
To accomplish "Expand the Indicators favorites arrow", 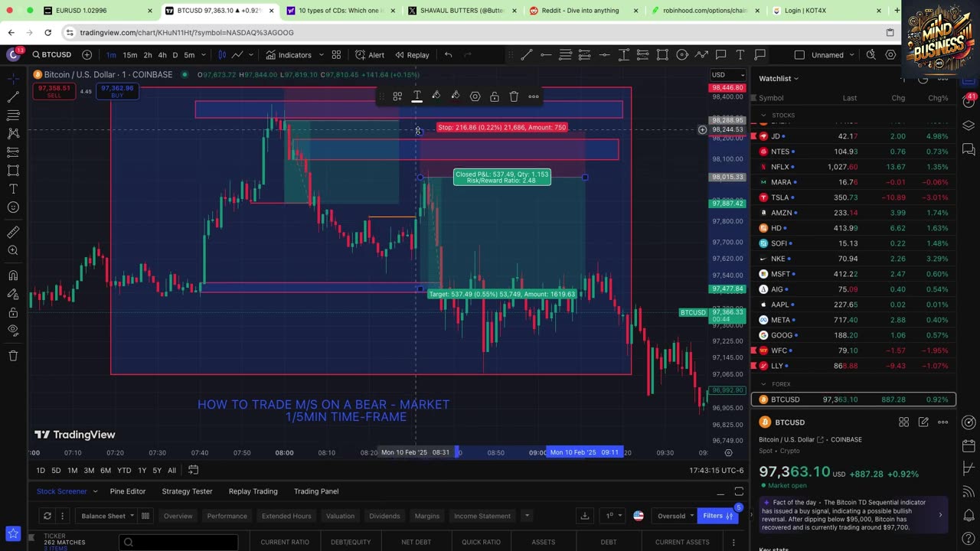I will [x=321, y=55].
